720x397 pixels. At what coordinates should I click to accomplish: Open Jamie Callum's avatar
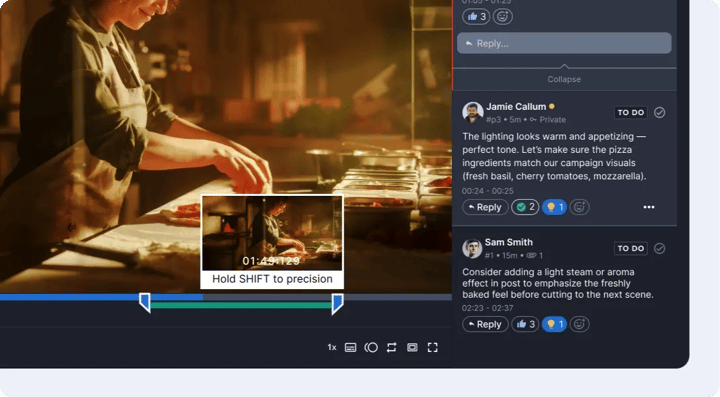click(472, 112)
